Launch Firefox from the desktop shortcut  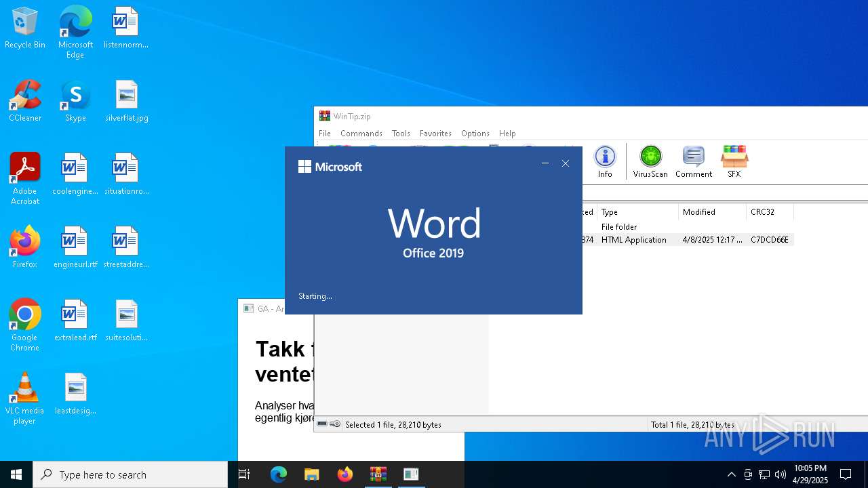click(25, 248)
